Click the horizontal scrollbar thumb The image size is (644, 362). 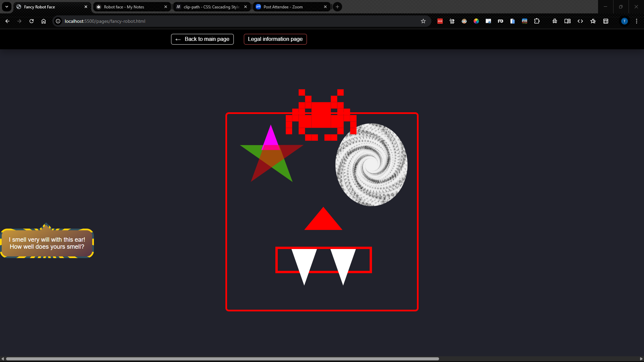[222, 359]
